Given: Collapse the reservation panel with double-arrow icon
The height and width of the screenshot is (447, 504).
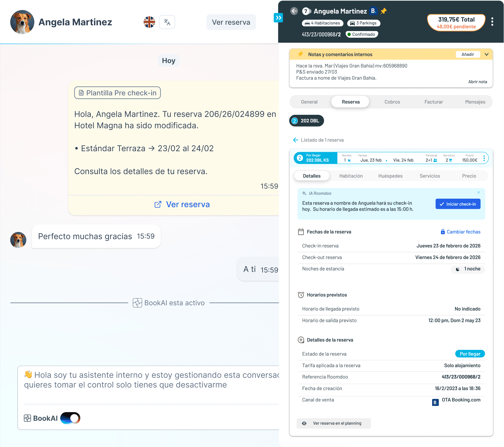Looking at the screenshot, I should click(x=278, y=18).
